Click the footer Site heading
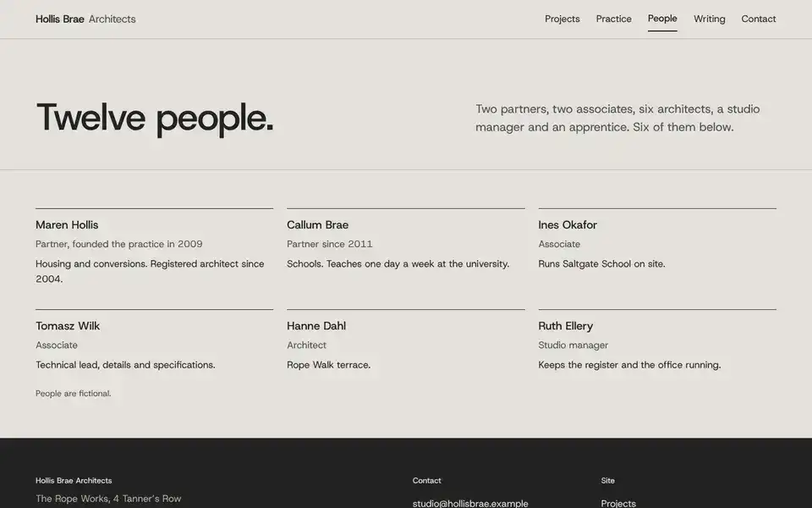The height and width of the screenshot is (508, 812). [x=607, y=481]
